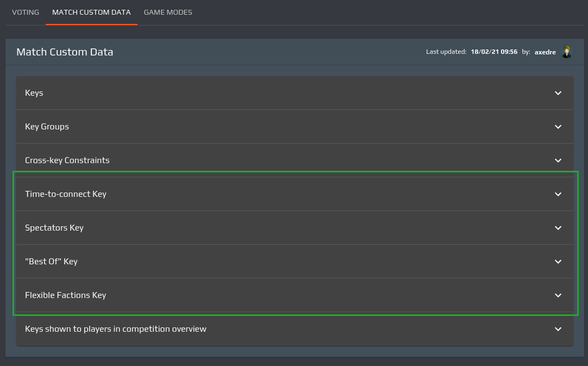Click the "Best Of" Key chevron arrow

click(558, 262)
